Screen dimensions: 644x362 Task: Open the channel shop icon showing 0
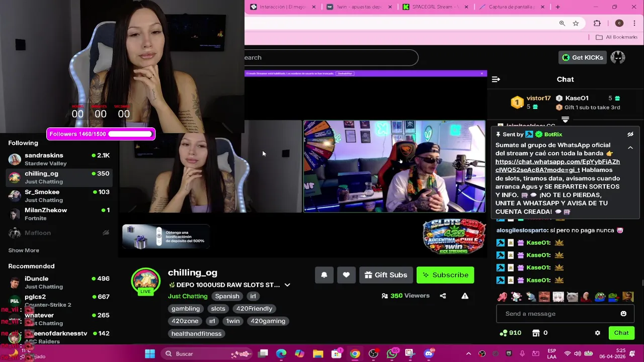[539, 333]
